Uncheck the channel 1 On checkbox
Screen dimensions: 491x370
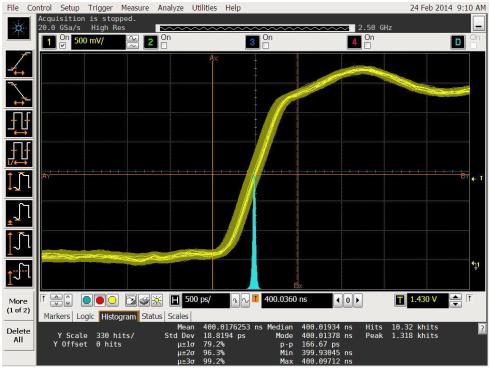tap(63, 46)
